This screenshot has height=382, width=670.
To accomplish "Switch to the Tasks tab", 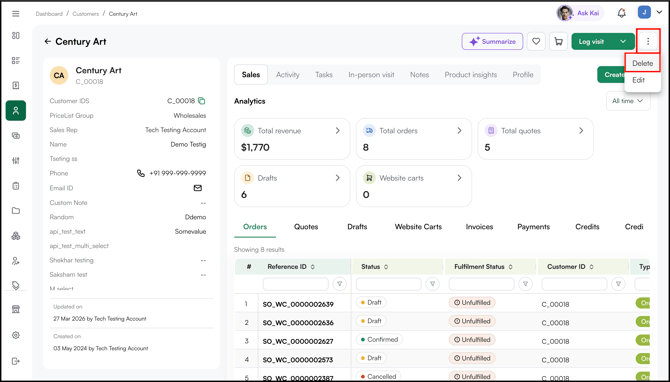I will tap(324, 75).
